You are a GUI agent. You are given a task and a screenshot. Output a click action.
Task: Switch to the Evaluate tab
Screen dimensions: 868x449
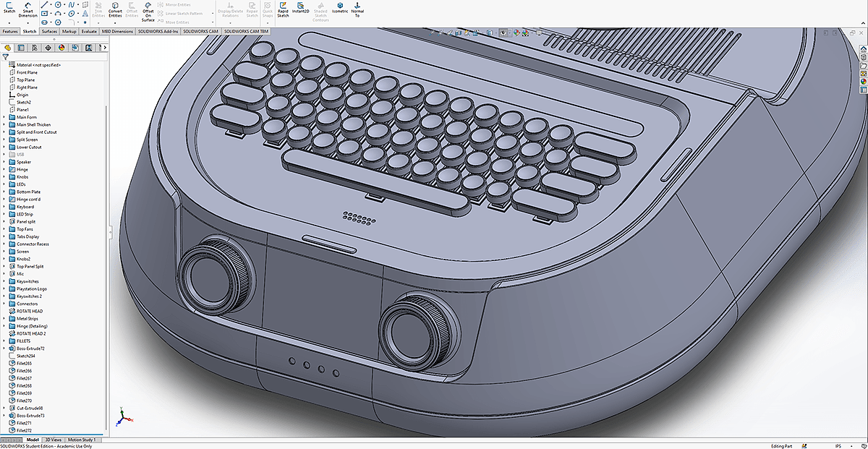[89, 32]
